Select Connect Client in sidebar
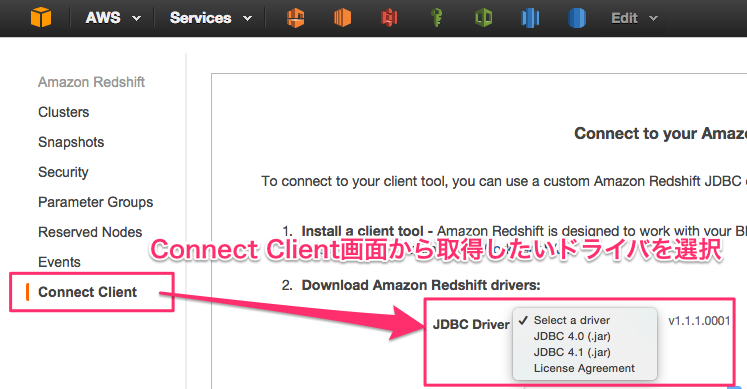Viewport: 747px width, 389px height. (x=87, y=292)
